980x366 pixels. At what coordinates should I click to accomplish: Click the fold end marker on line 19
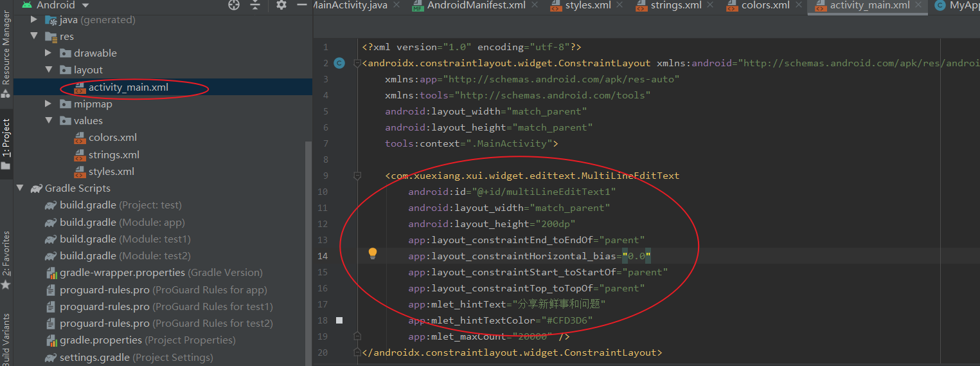pos(358,336)
